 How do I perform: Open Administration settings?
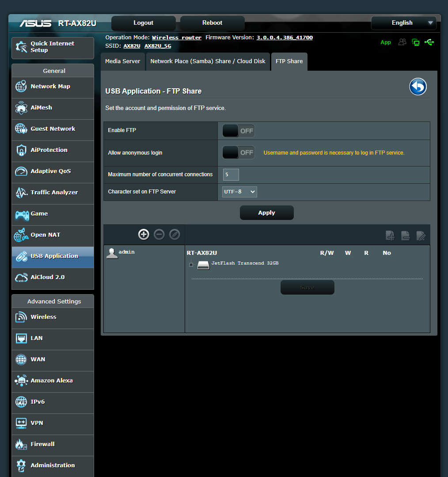pyautogui.click(x=53, y=466)
